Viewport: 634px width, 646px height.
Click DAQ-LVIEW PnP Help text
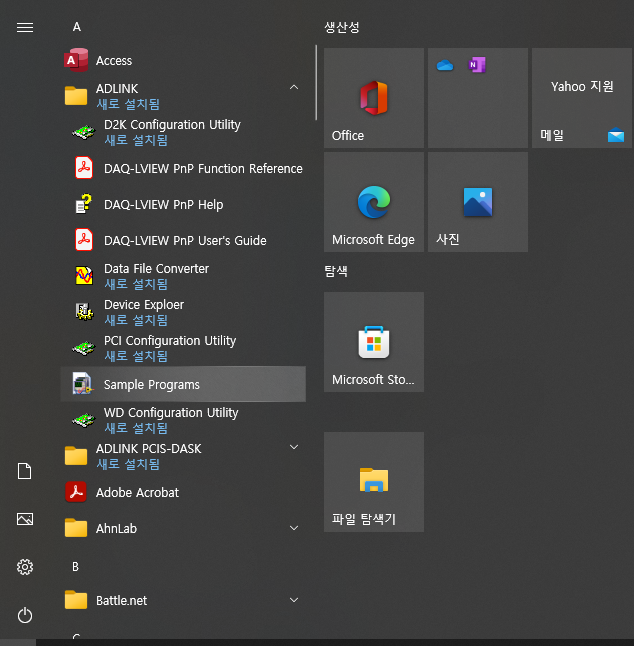tap(164, 204)
